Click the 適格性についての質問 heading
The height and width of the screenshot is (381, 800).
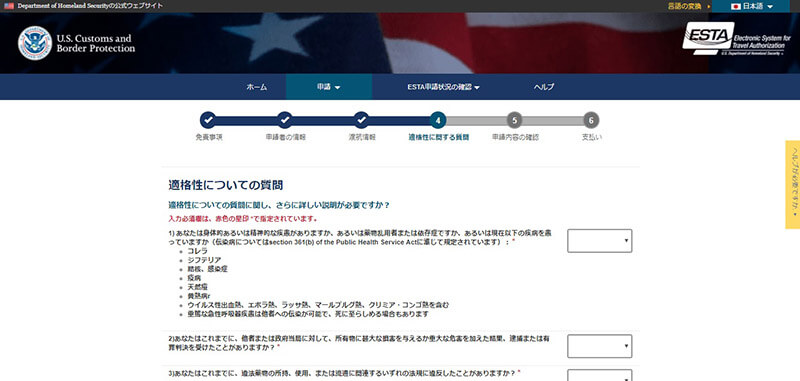(x=226, y=185)
